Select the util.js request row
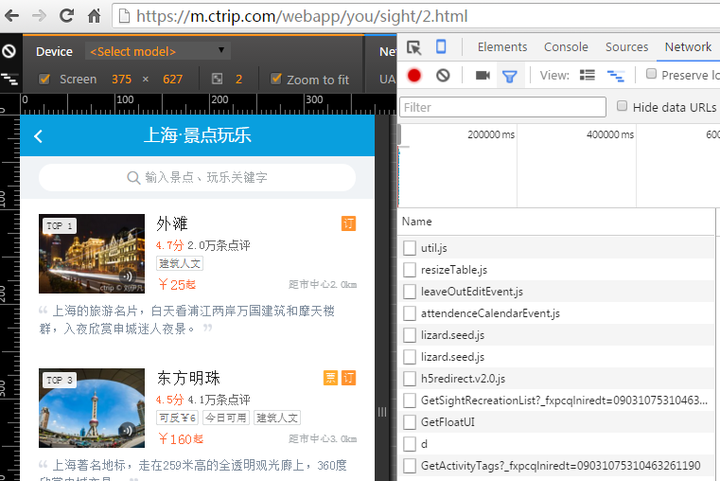 [x=556, y=248]
